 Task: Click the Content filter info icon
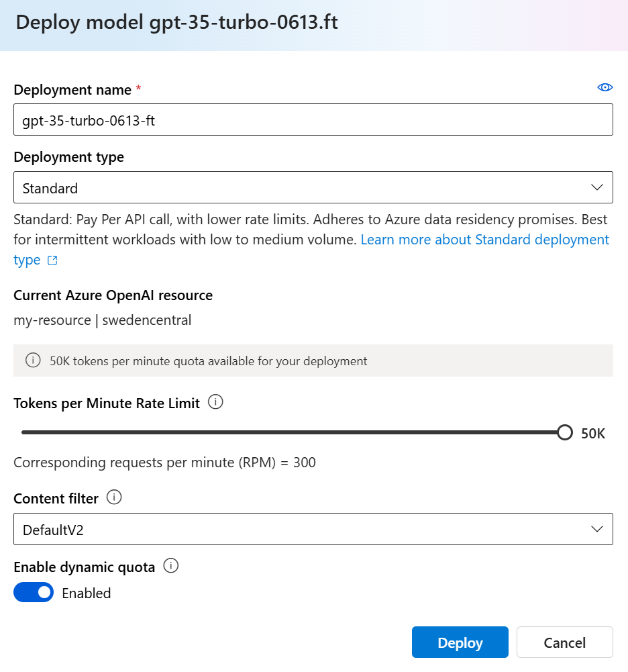[114, 498]
